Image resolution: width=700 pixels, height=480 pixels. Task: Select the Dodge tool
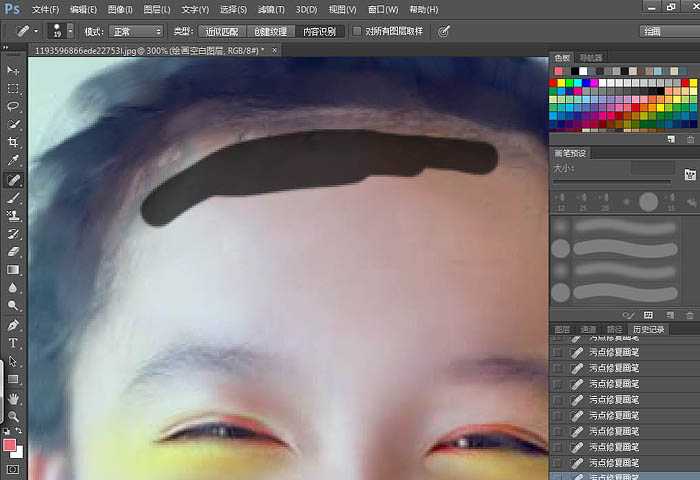[13, 305]
